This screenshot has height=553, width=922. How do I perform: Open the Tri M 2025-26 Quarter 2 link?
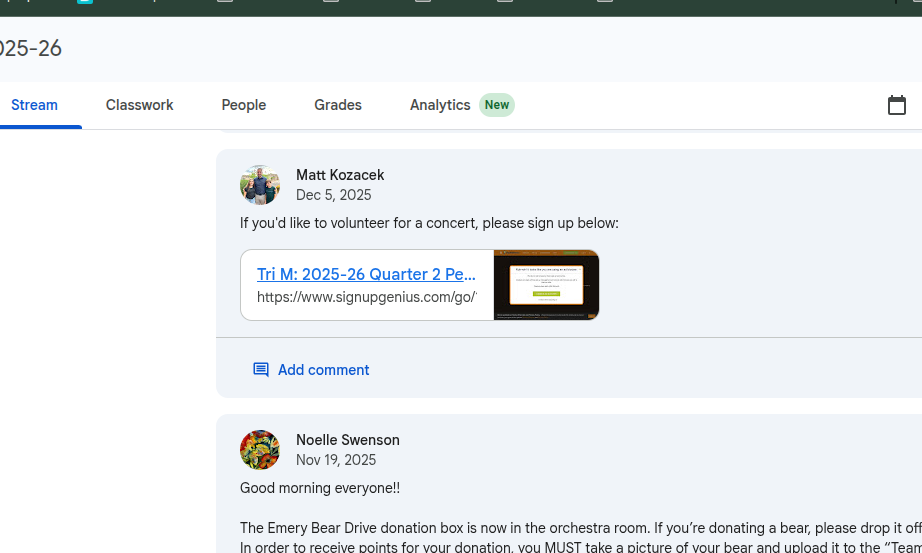click(366, 274)
